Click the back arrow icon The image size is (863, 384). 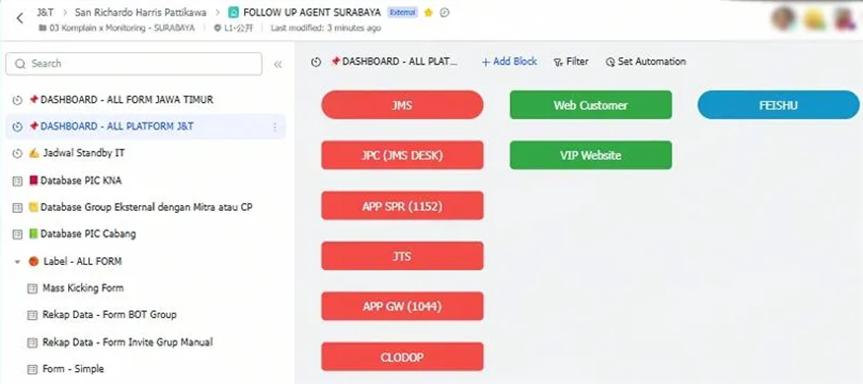(20, 18)
